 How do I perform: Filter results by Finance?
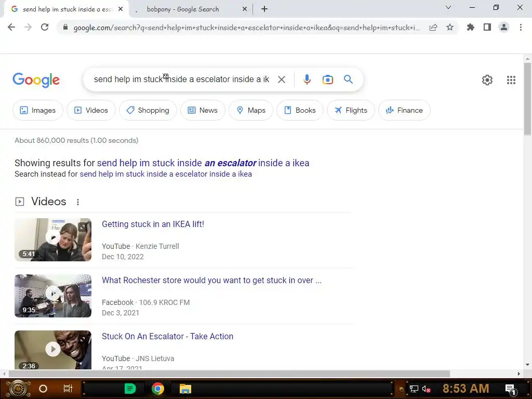tap(404, 110)
